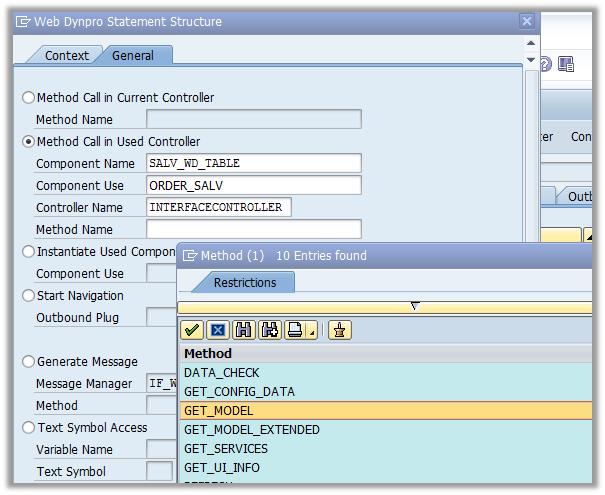This screenshot has width=605, height=495.
Task: Print the method hit list
Action: [296, 330]
